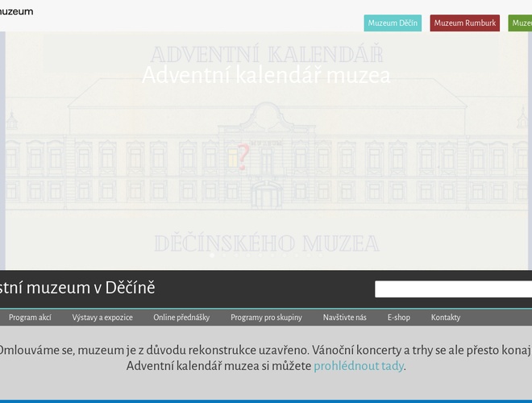Open the Muzeum Rumburk site button
Viewport: 532px width, 403px height.
[x=464, y=23]
